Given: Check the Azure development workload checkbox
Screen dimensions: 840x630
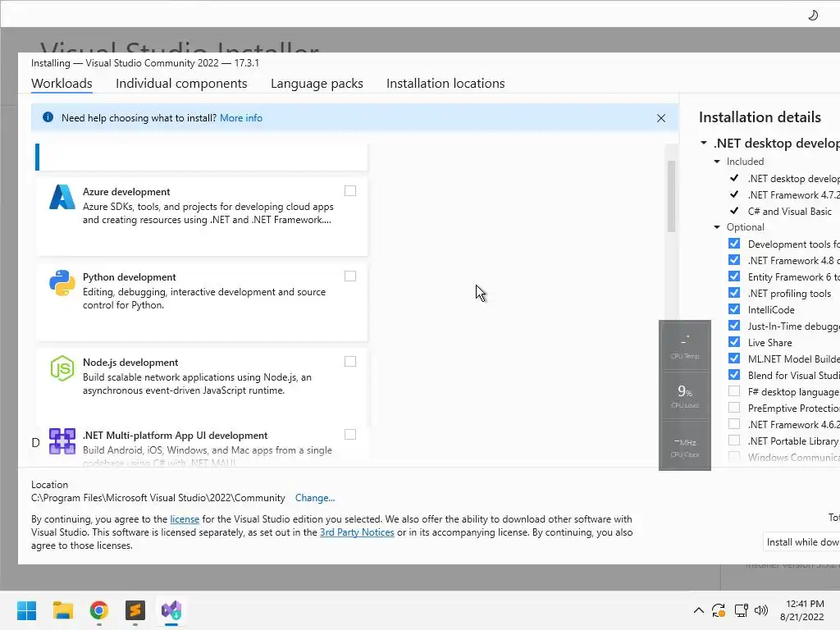Looking at the screenshot, I should coord(350,190).
